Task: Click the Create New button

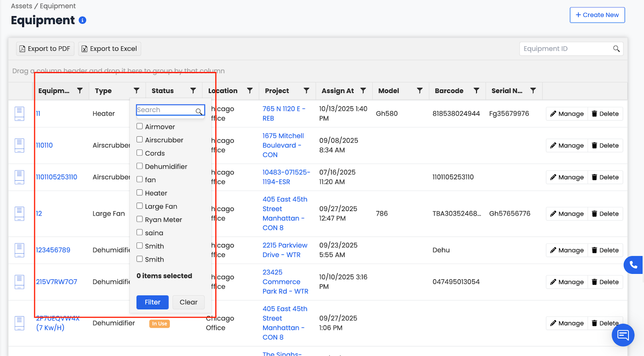Action: 597,15
